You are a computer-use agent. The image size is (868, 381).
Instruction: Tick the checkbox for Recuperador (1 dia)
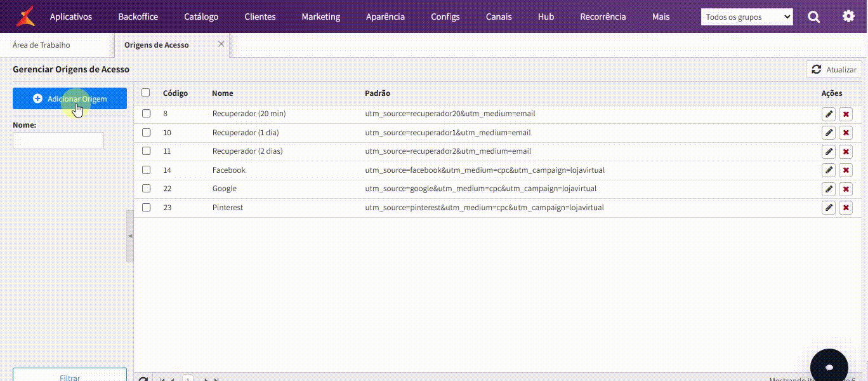[147, 133]
